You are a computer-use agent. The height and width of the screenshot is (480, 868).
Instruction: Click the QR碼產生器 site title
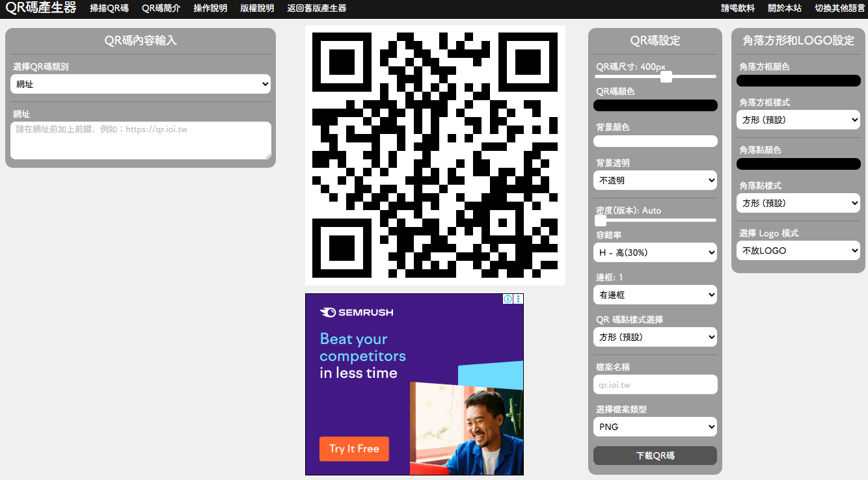[x=41, y=8]
